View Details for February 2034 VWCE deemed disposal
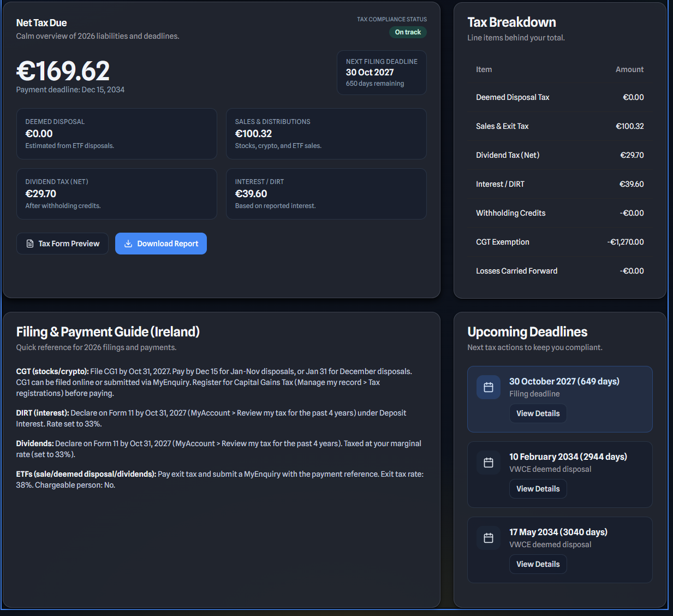 click(538, 488)
